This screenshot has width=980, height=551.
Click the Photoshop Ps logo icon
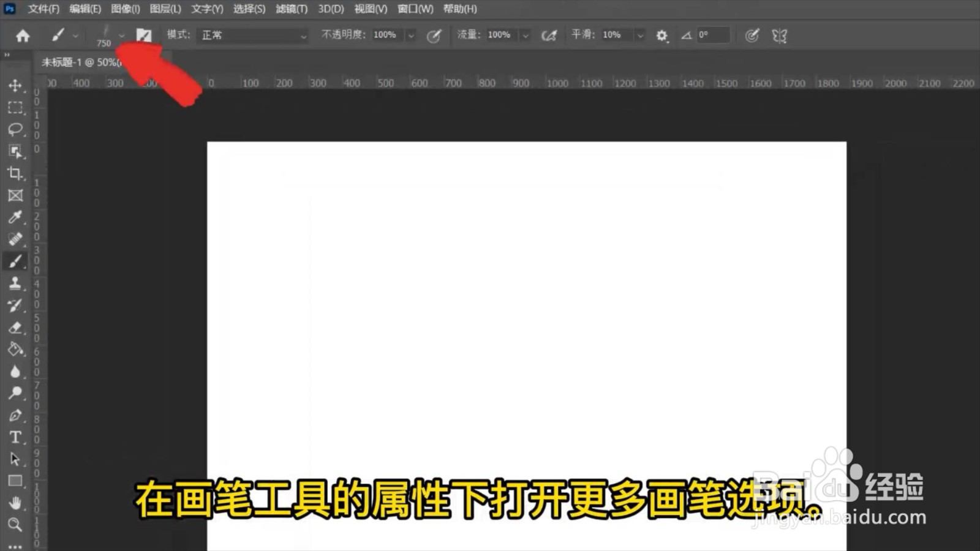10,8
